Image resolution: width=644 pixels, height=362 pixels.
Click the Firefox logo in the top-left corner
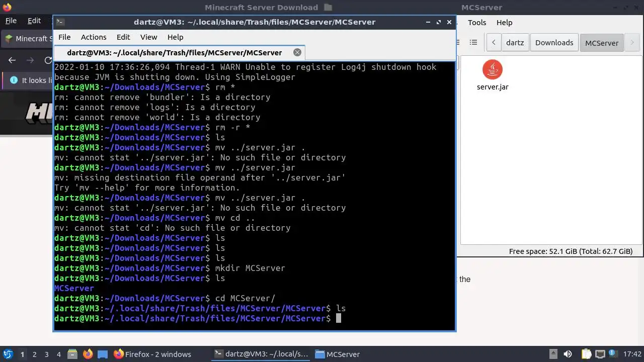7,7
